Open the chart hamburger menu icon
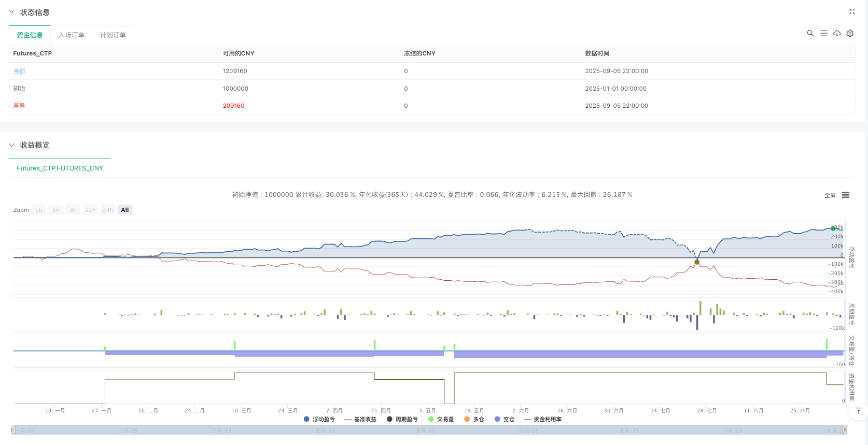The image size is (868, 445). [x=846, y=195]
